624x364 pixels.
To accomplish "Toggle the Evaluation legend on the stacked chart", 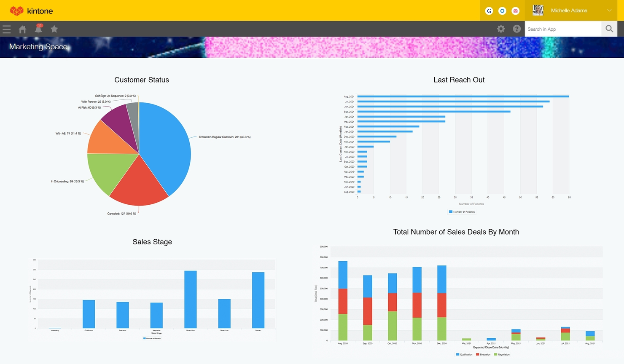I will 484,354.
